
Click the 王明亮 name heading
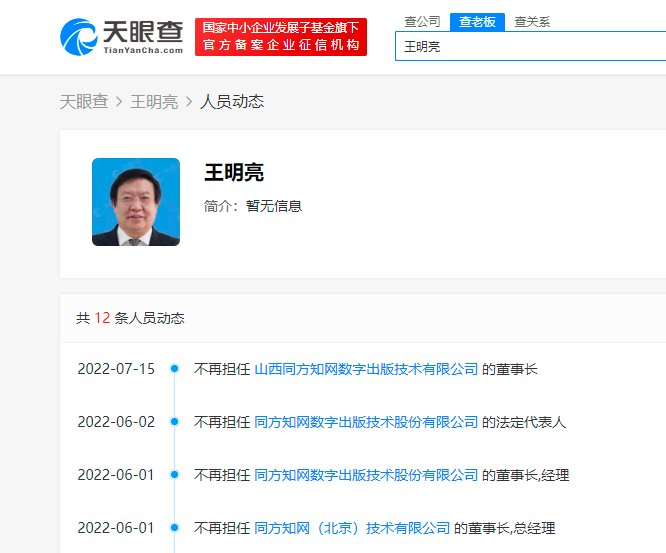point(234,172)
